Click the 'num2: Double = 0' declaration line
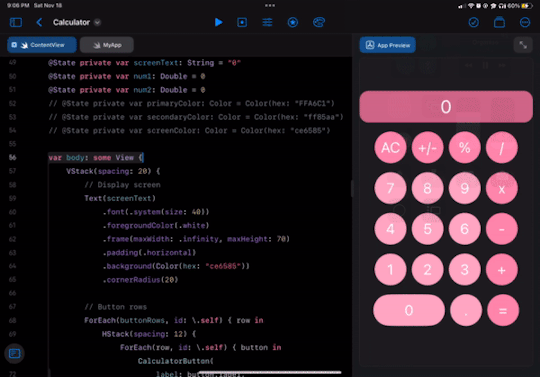Image resolution: width=540 pixels, height=377 pixels. (x=127, y=90)
